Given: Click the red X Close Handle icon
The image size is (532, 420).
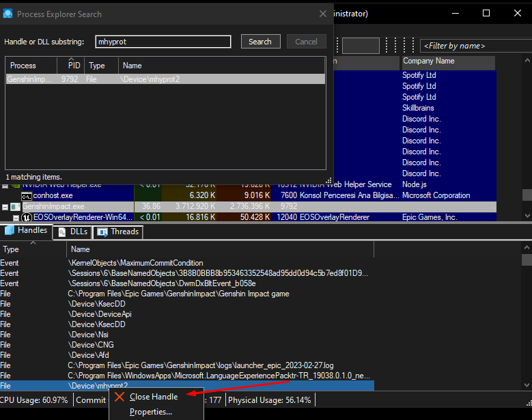Looking at the screenshot, I should pyautogui.click(x=119, y=397).
